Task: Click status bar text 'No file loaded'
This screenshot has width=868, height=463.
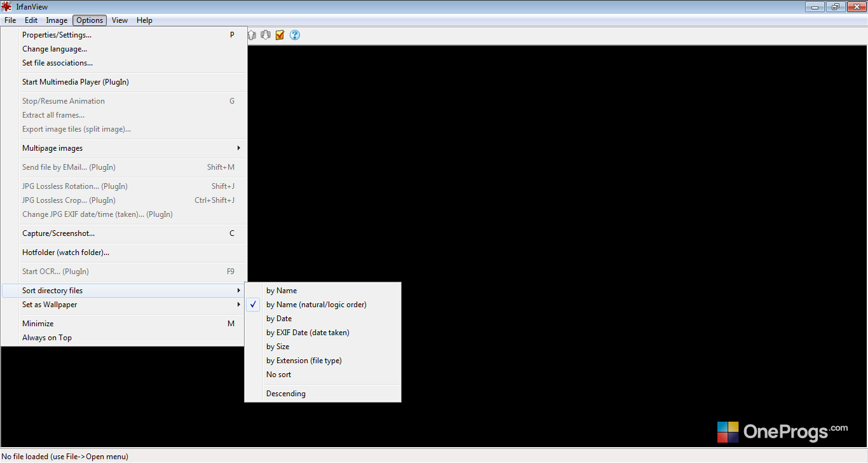Action: tap(25, 457)
